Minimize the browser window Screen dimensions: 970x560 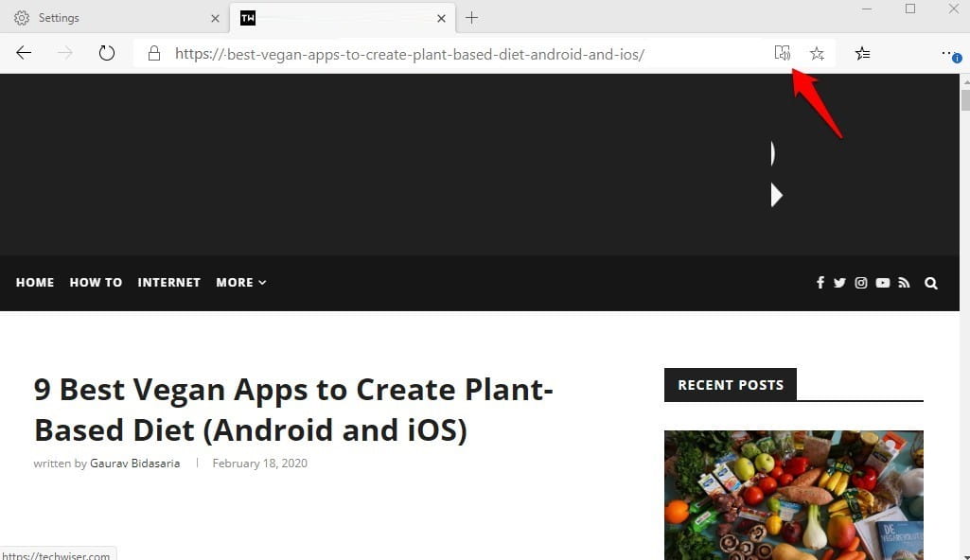click(867, 9)
